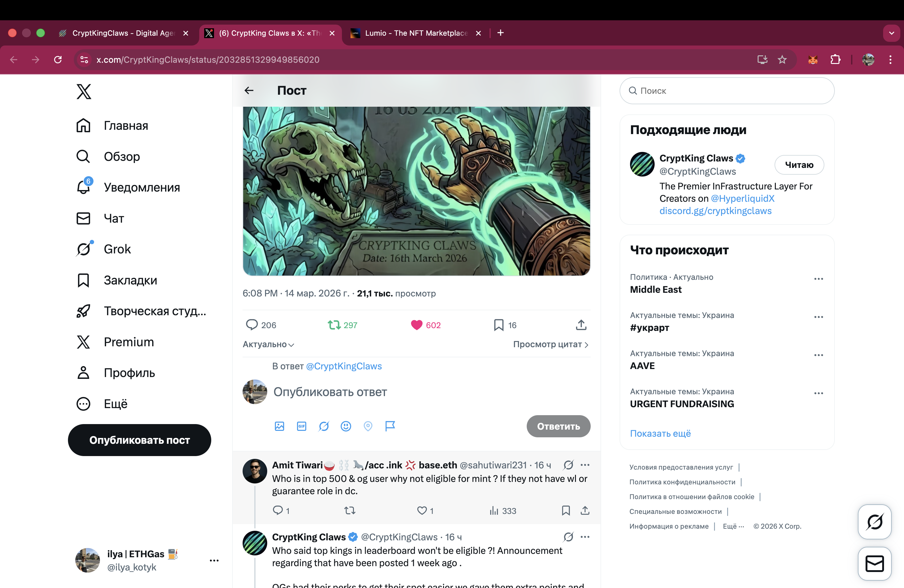Reload the page

58,60
